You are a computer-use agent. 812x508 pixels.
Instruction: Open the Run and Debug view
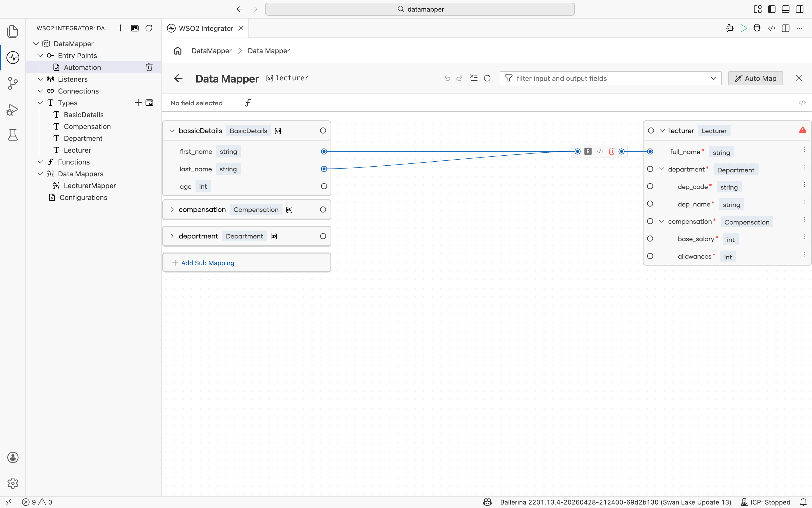tap(13, 110)
